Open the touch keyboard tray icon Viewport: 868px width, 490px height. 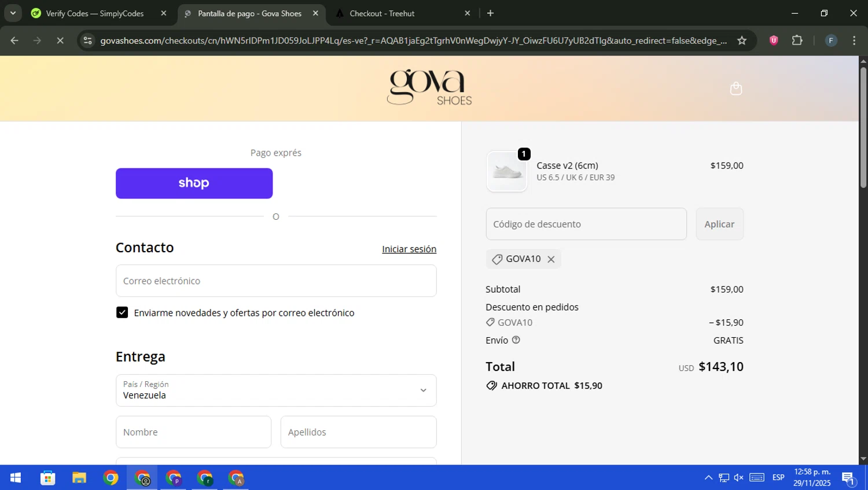757,478
